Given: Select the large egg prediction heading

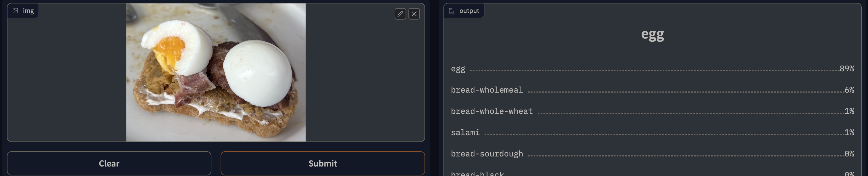Looking at the screenshot, I should coord(652,35).
